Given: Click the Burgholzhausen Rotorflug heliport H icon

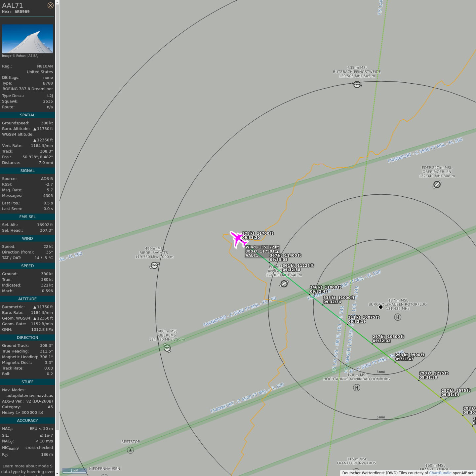Looking at the screenshot, I should [x=398, y=317].
